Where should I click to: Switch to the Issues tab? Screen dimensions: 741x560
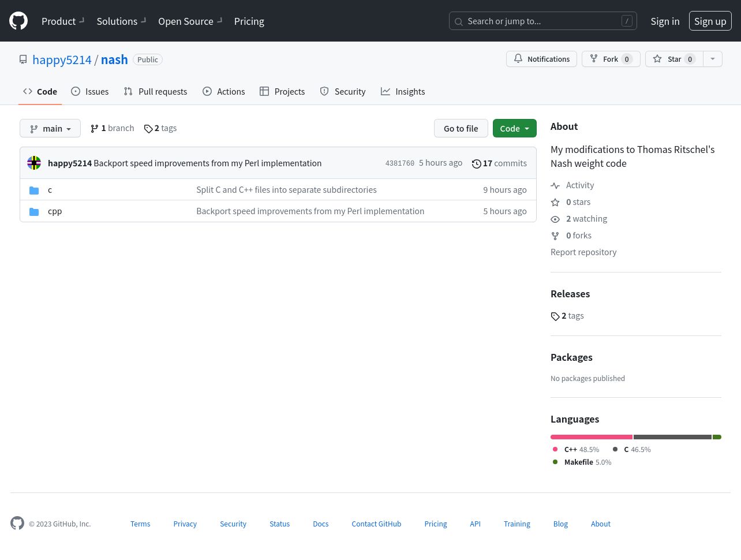[89, 91]
